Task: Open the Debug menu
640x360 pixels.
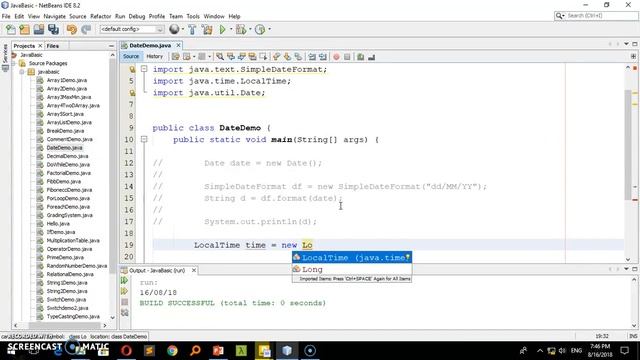Action: pos(137,16)
